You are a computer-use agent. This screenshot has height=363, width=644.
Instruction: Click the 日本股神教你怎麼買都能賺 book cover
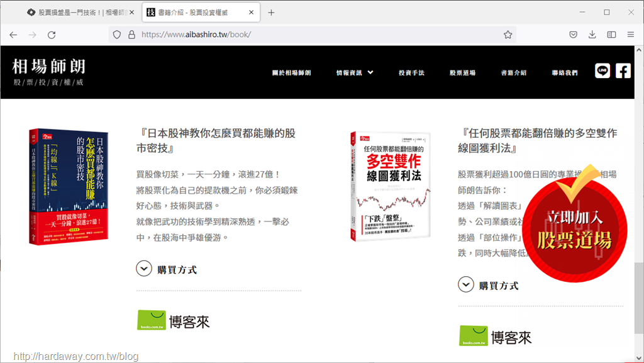click(69, 187)
